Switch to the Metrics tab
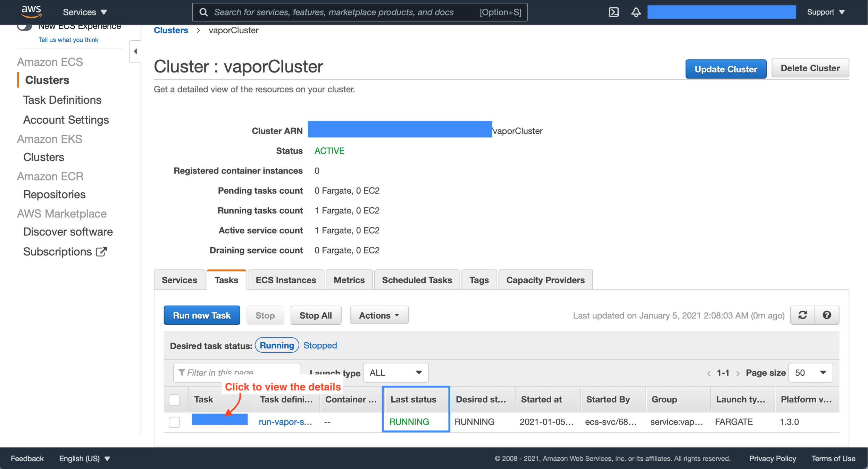The width and height of the screenshot is (868, 469). point(349,280)
